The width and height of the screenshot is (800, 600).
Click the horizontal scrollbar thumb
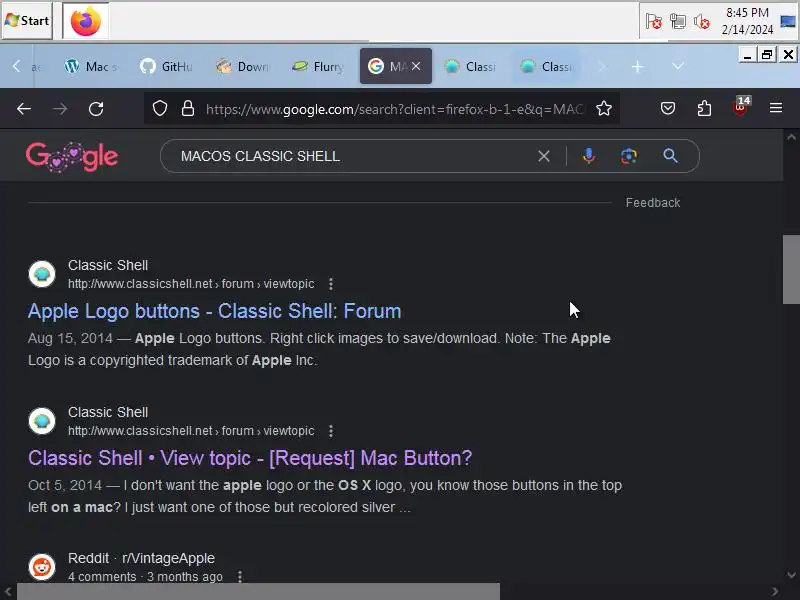[x=259, y=592]
